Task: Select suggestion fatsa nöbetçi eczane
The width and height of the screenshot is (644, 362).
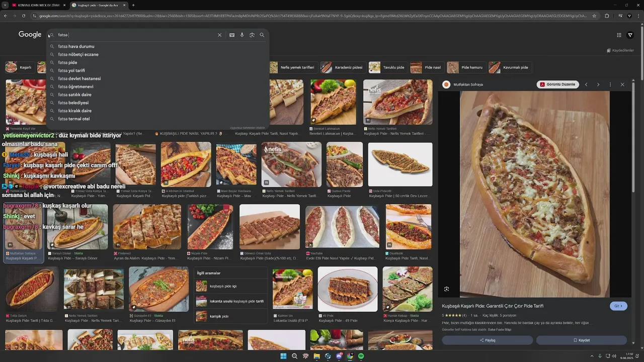Action: tap(158, 54)
